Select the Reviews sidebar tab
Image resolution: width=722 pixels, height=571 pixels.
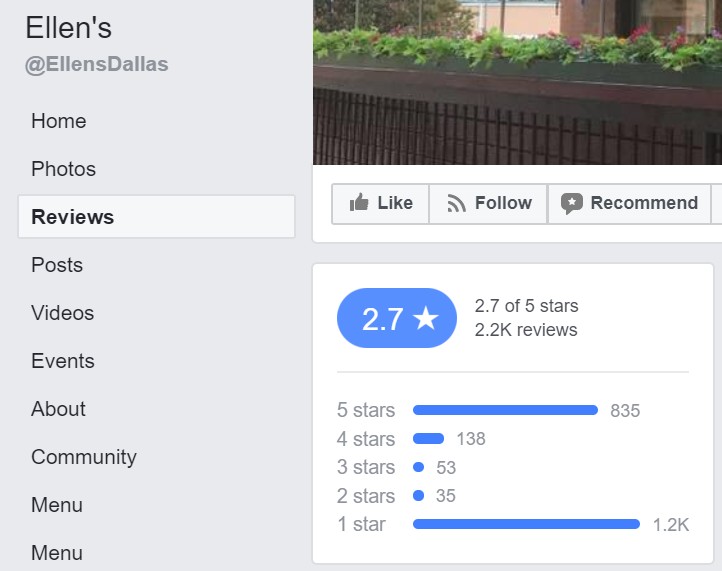click(x=73, y=217)
